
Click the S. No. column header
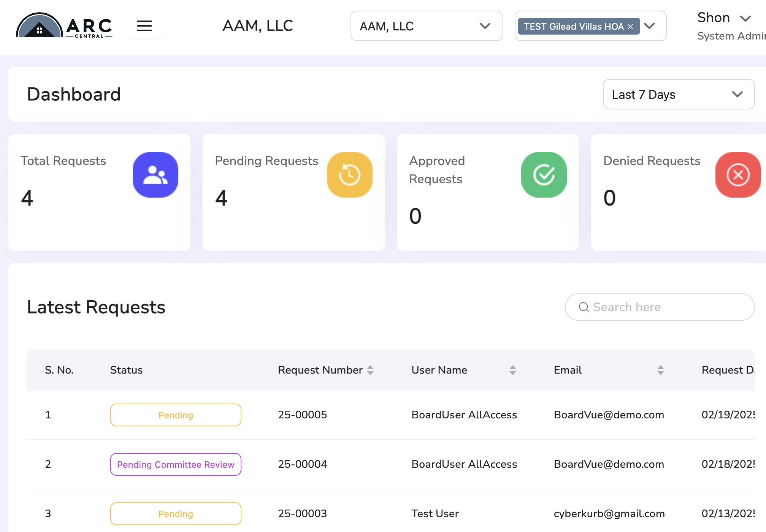59,370
